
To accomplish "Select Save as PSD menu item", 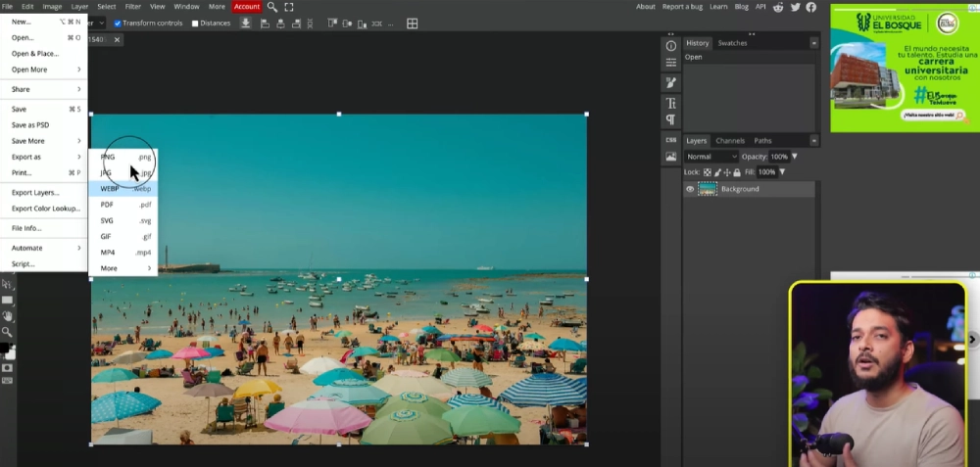I will pyautogui.click(x=44, y=125).
